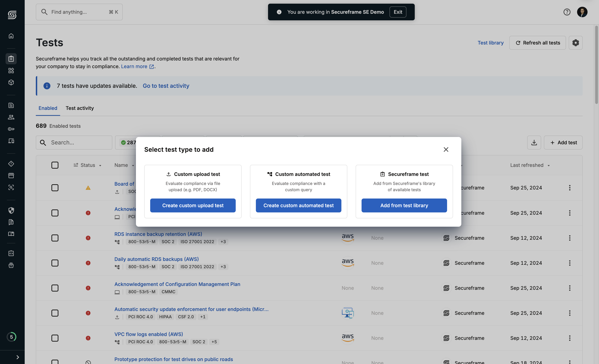Click the Secureframe logo in the sidebar
This screenshot has height=364, width=599.
click(12, 15)
